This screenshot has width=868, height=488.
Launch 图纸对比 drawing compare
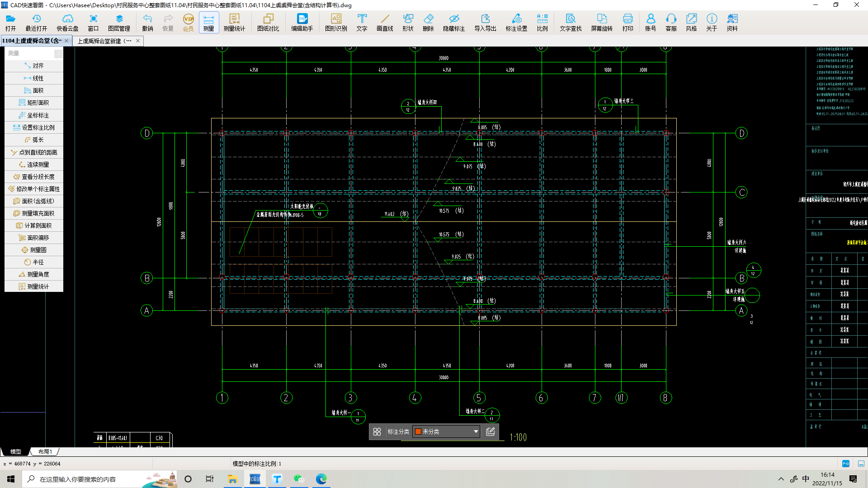[268, 22]
